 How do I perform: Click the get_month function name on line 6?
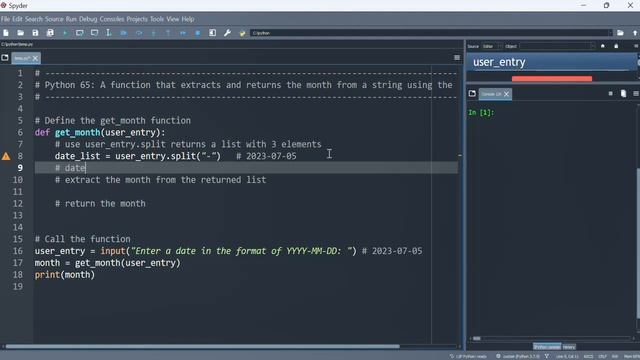tap(78, 132)
